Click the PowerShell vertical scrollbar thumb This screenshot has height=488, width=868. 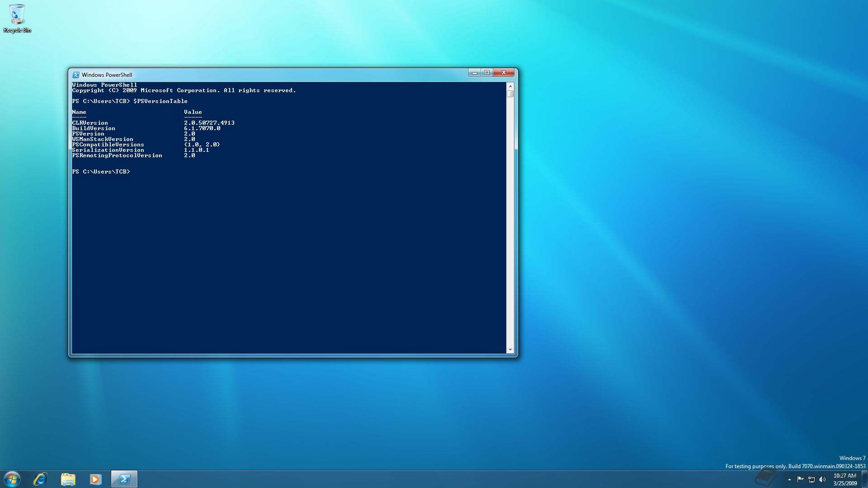click(x=510, y=94)
